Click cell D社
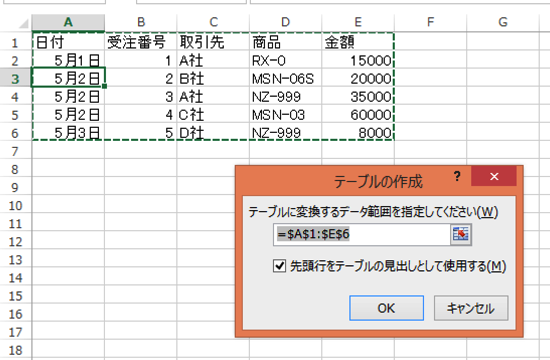Screen dimensions: 550x360 click(x=213, y=133)
